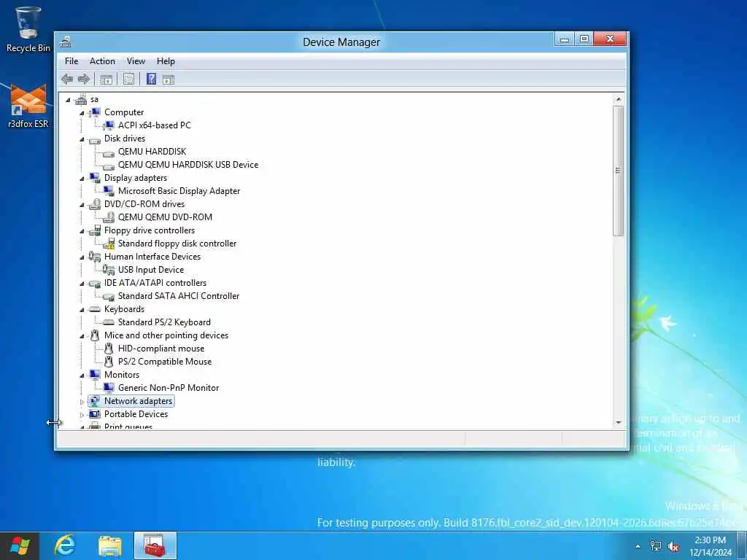
Task: Open File Explorer from the taskbar
Action: pyautogui.click(x=110, y=545)
